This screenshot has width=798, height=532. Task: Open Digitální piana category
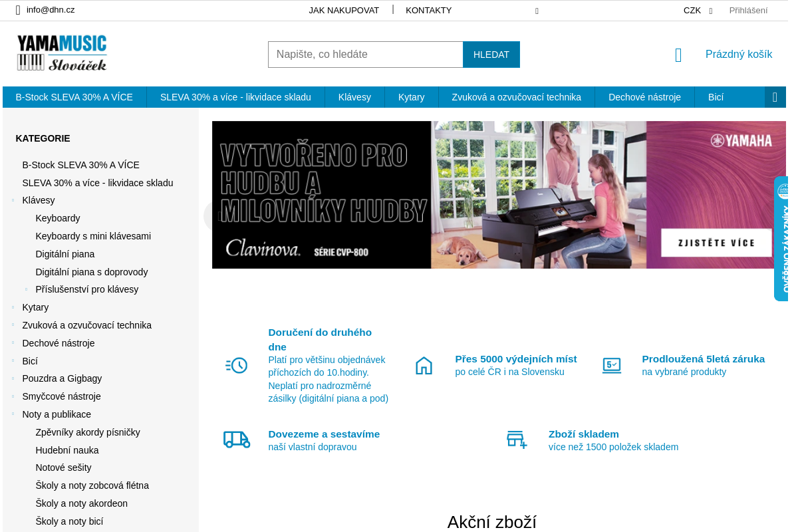[x=65, y=254]
